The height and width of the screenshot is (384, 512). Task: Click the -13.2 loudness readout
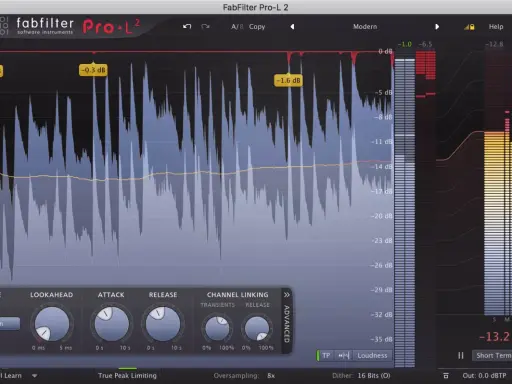pyautogui.click(x=494, y=337)
